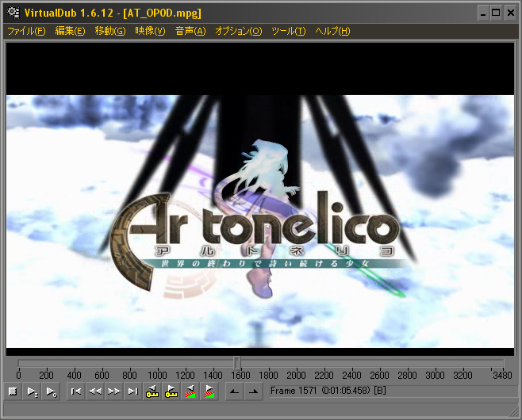Click the 2000 mark on the frame timeline
Viewport: 522px width, 420px height.
pos(296,375)
